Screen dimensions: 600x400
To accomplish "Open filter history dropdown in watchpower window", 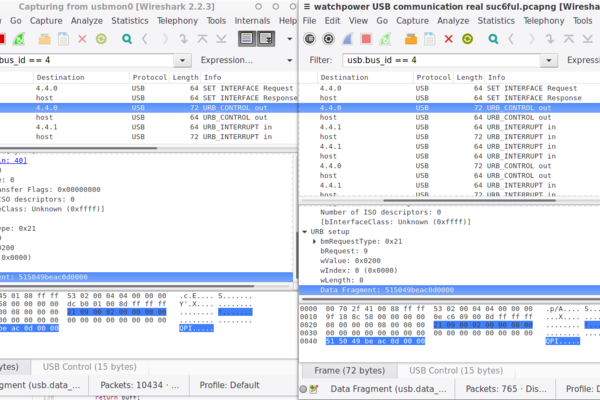I will (x=549, y=60).
